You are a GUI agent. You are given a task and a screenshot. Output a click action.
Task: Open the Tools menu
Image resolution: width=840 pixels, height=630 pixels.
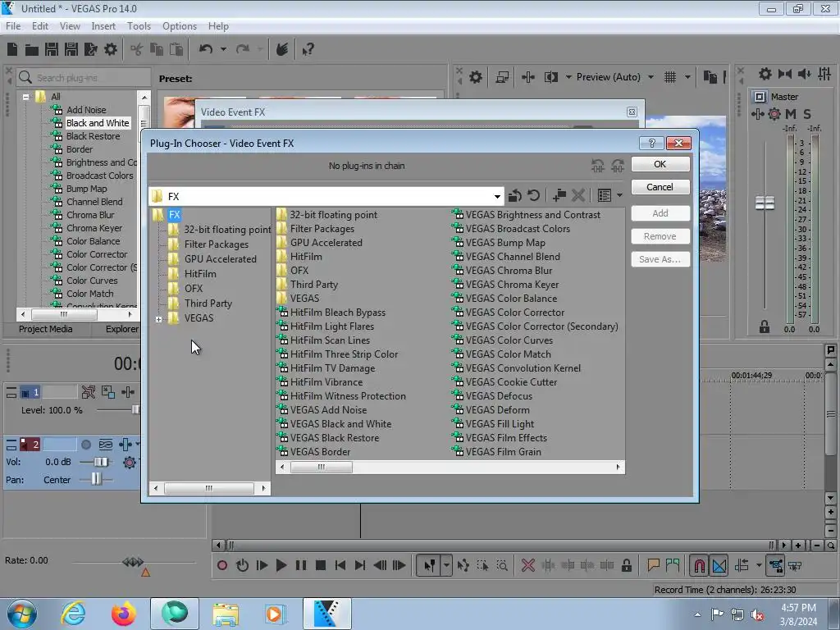(x=139, y=25)
